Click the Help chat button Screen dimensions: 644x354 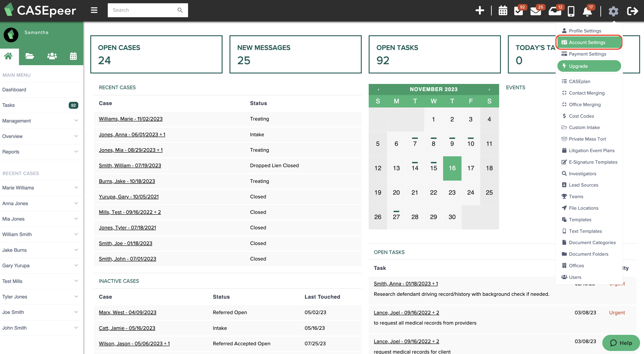point(621,343)
